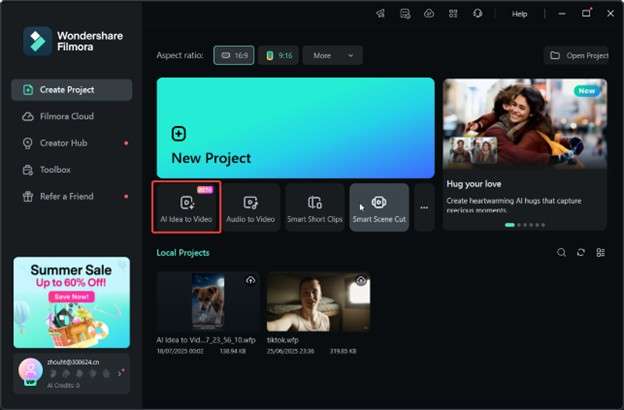
Task: Click the Hug your love title
Action: (474, 184)
